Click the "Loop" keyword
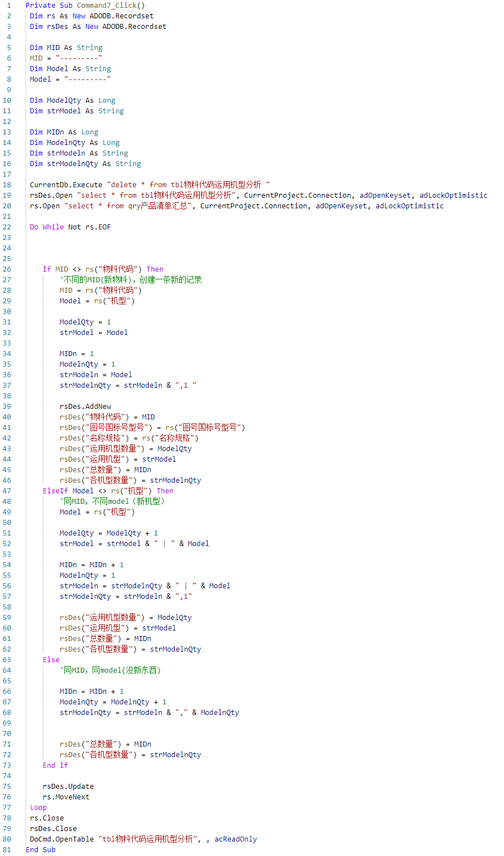Image resolution: width=504 pixels, height=856 pixels. [x=38, y=808]
